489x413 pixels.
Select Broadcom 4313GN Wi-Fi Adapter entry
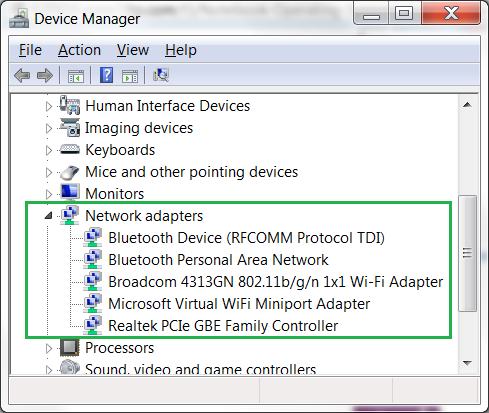tap(276, 282)
